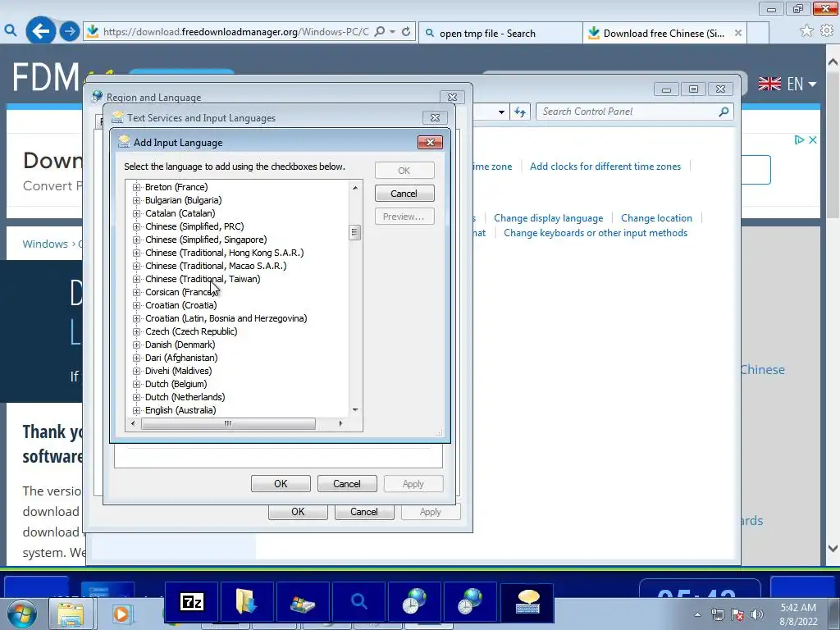Click the second globe clock taskbar icon

(x=470, y=603)
